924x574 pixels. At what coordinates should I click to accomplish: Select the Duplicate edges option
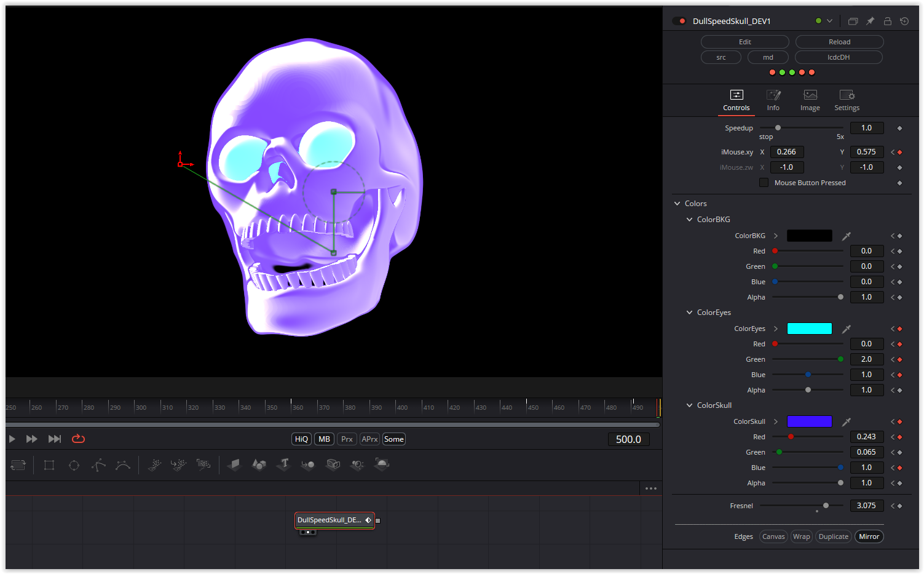834,536
